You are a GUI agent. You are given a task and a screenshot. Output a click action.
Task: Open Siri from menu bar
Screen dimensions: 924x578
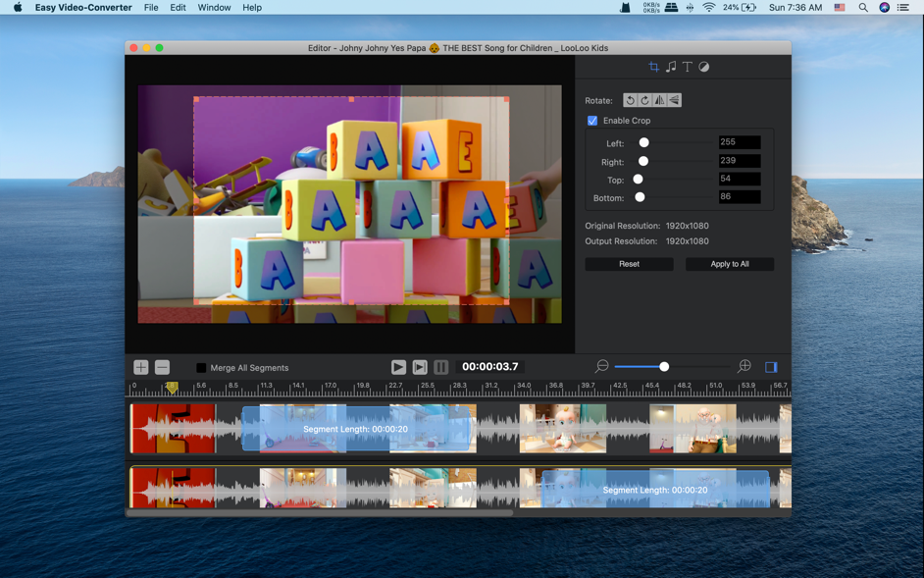point(884,8)
